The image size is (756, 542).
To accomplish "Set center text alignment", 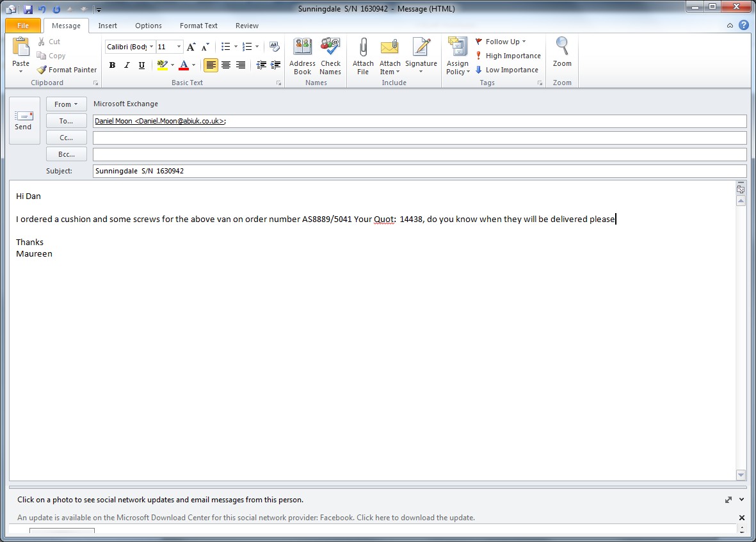I will [x=225, y=65].
